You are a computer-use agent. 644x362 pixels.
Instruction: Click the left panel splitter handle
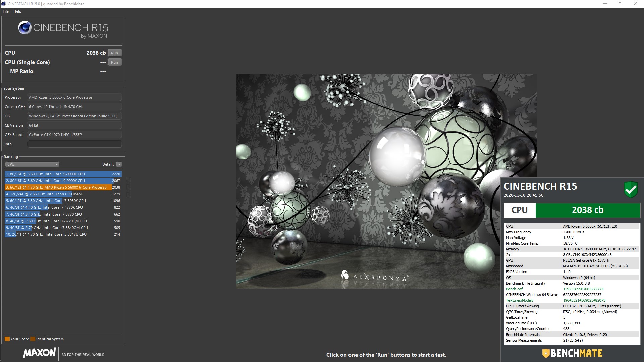128,188
